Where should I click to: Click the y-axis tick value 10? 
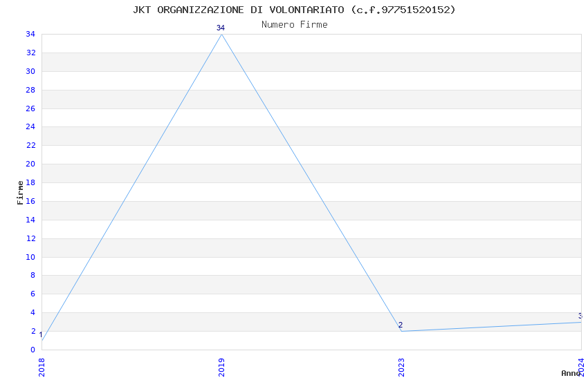click(30, 257)
